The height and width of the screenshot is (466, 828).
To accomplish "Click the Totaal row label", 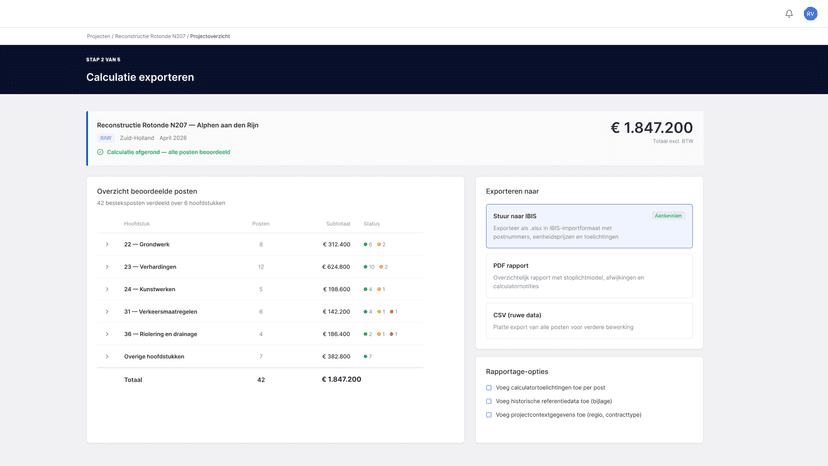I will [133, 380].
